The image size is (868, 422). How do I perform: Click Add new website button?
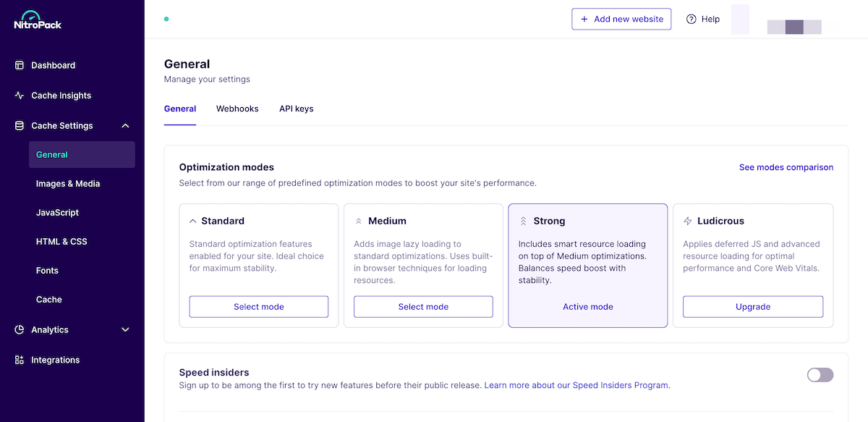coord(621,20)
